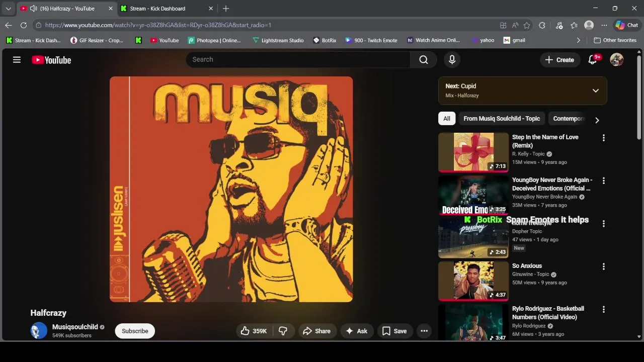Viewport: 644px width, 362px height.
Task: Subscribe to Musiqsoulchild channel
Action: pyautogui.click(x=135, y=331)
